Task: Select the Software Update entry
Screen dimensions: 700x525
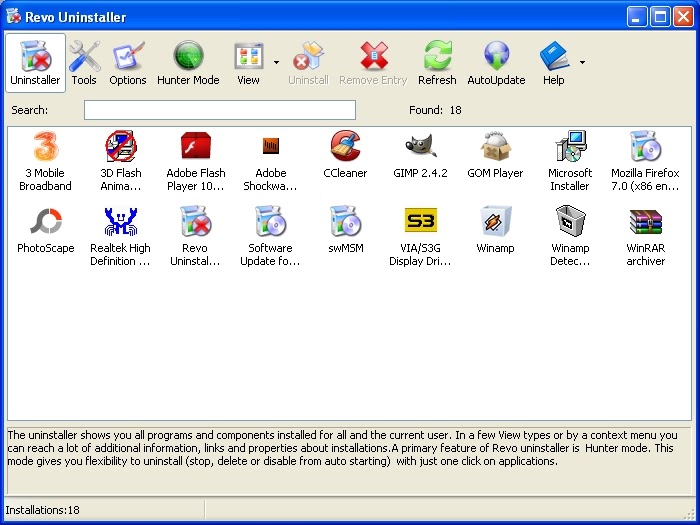Action: (270, 236)
